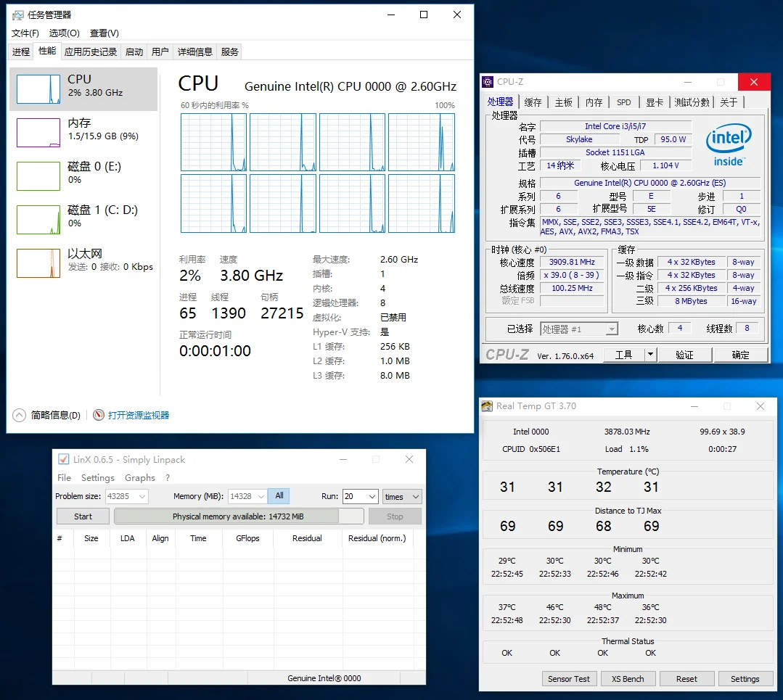The image size is (783, 700).
Task: Click 打开资源监视器 link
Action: (138, 416)
